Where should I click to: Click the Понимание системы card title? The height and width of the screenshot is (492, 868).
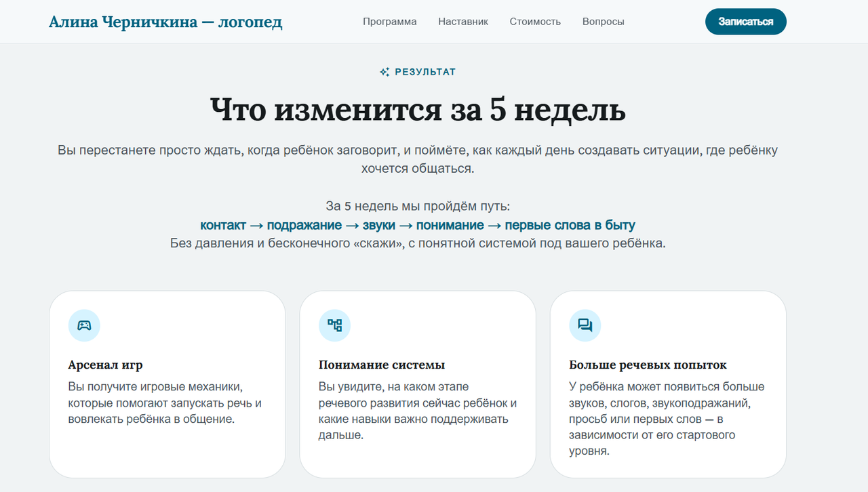[382, 365]
